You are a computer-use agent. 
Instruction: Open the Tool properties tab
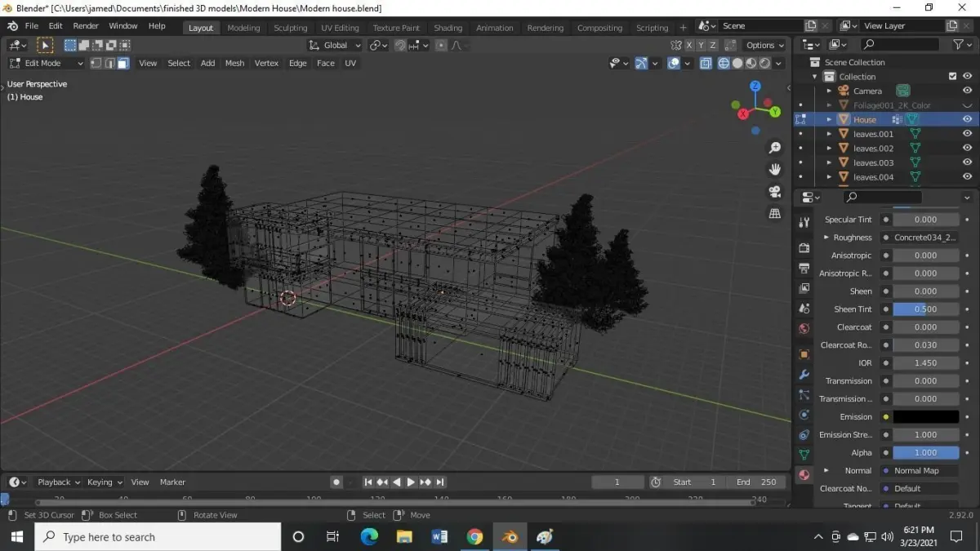pyautogui.click(x=804, y=222)
